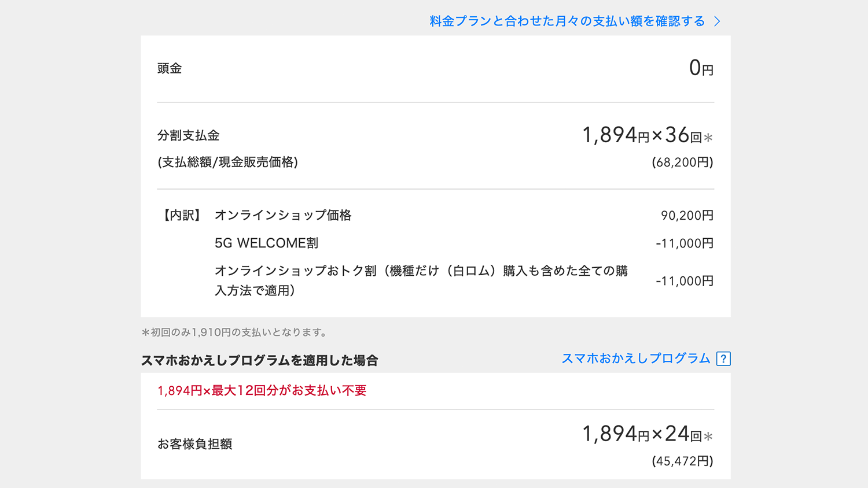Click the スマホおかえしプログラムを適用した場合 heading
Screen dimensions: 868x488
(x=259, y=361)
